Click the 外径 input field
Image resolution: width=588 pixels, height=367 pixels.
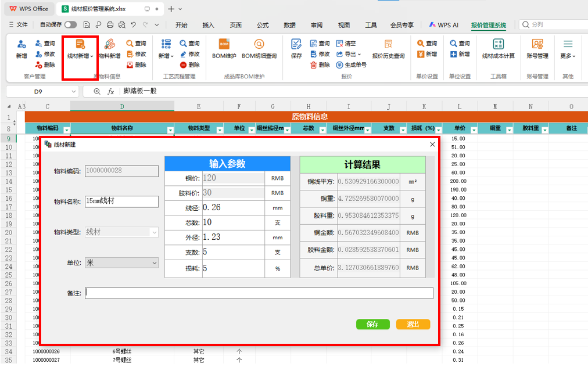tap(233, 238)
